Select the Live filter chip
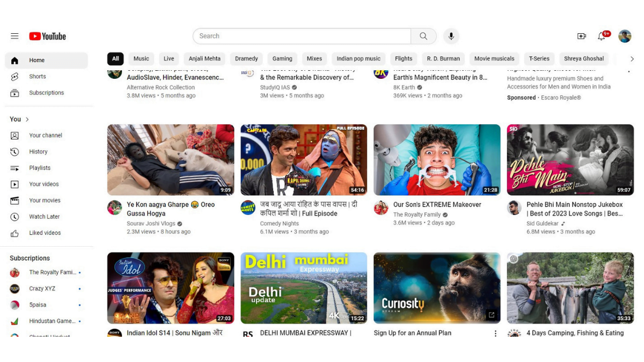 tap(169, 59)
